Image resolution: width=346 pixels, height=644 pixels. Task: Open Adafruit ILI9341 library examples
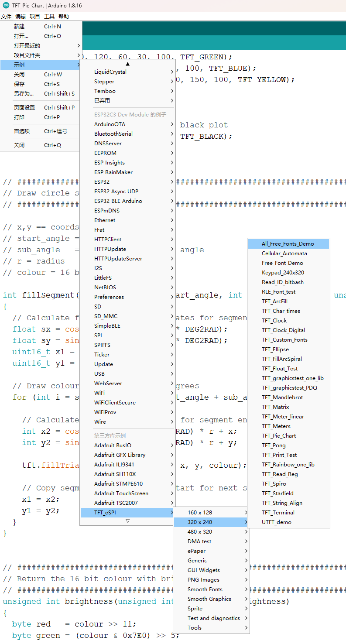click(114, 464)
